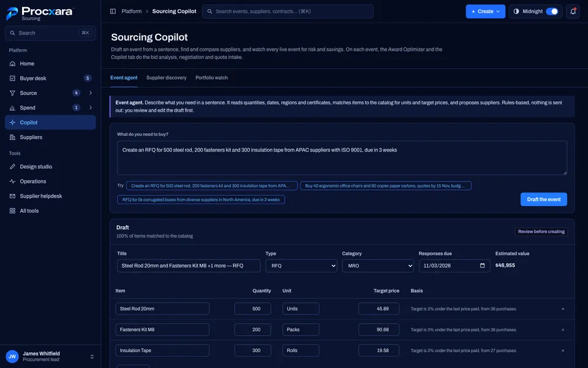Click the top bar search magnifier icon

point(209,11)
